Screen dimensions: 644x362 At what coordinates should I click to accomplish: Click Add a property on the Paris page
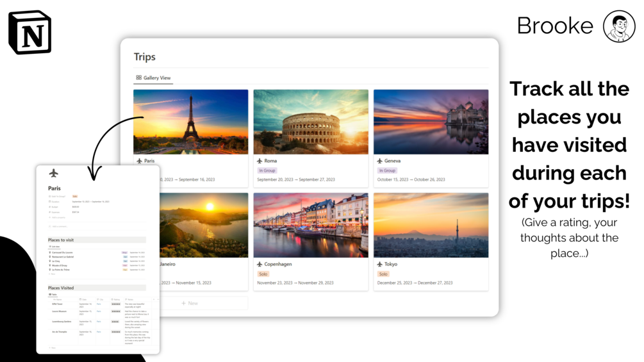pyautogui.click(x=57, y=218)
